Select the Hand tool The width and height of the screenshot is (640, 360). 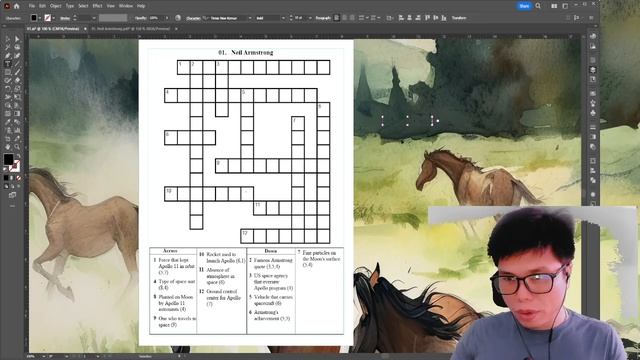click(7, 147)
